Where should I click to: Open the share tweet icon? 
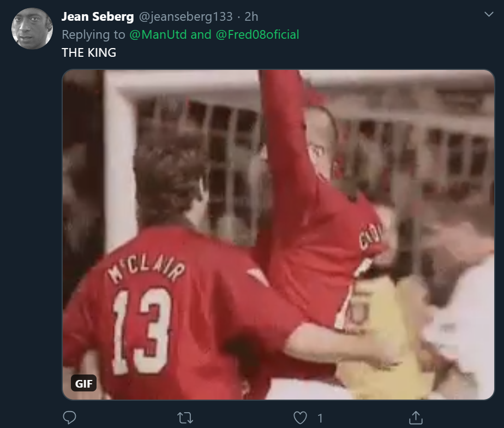(416, 418)
